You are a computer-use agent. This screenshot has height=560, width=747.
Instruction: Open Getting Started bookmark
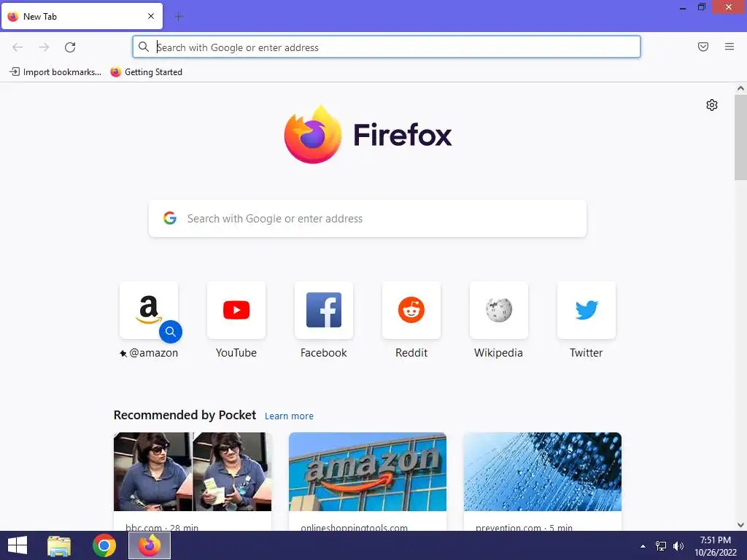tap(146, 72)
